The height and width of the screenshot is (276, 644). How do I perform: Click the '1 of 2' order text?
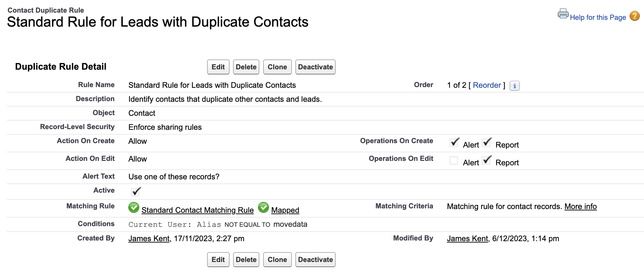point(456,85)
